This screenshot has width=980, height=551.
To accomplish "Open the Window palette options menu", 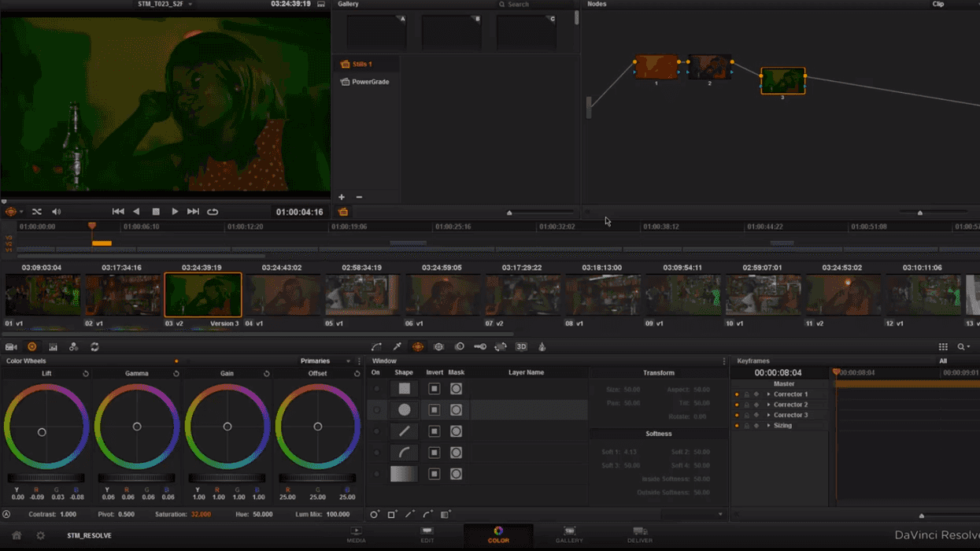I will [724, 361].
